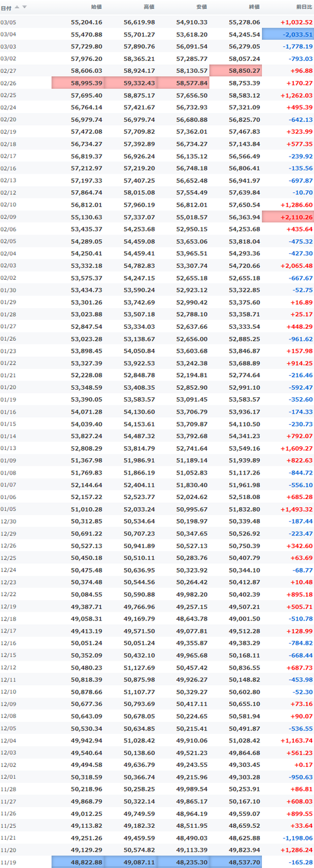Screen dimensions: 314x868
Task: Select the highlighted 58,850.27 closing price cell
Action: pos(235,71)
